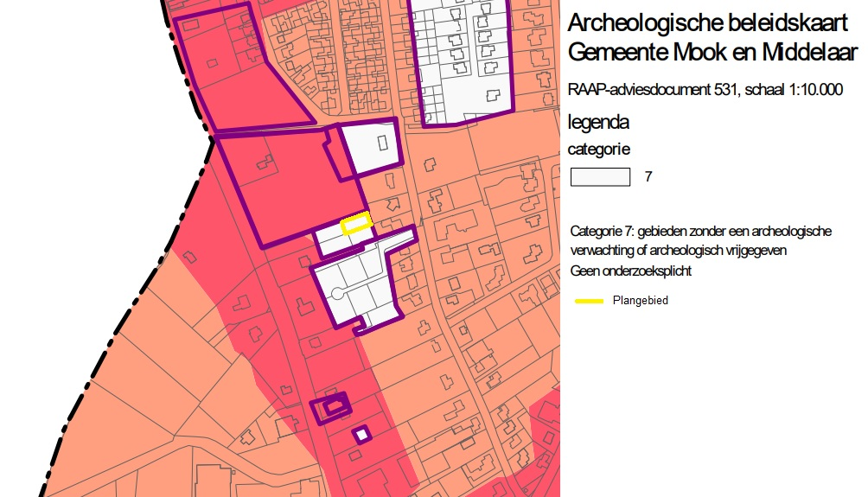Click the text 'Gemeente Mook en Middelaar'

(x=712, y=53)
